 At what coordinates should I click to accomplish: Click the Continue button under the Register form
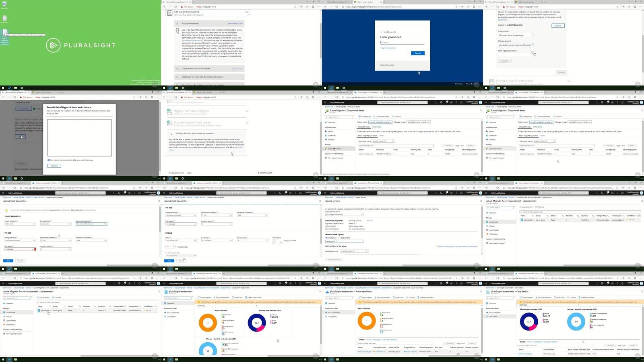point(561,72)
